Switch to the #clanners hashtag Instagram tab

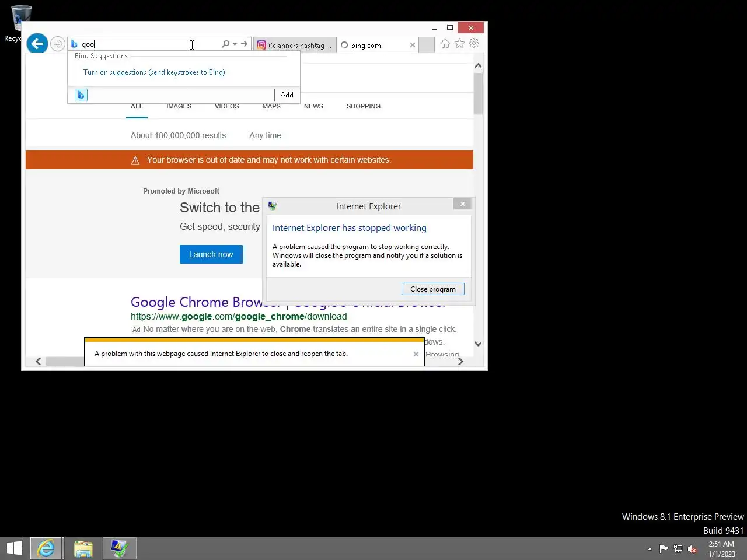click(x=295, y=45)
